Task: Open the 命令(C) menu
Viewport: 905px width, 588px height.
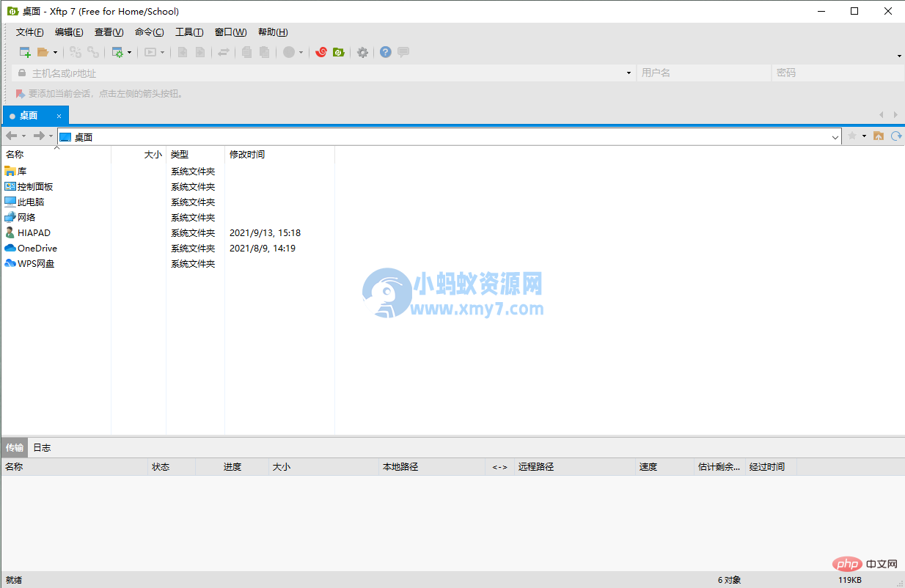Action: [x=149, y=32]
